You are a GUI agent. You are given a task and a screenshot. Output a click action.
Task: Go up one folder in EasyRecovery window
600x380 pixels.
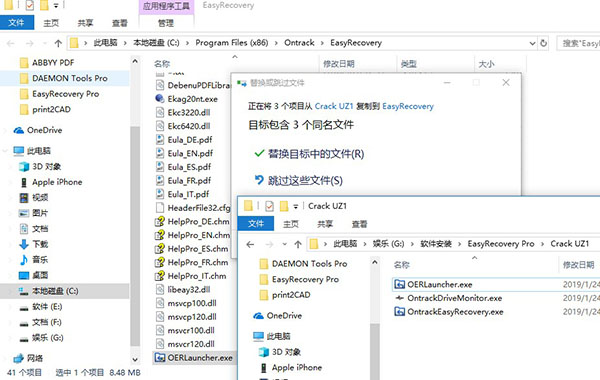(58, 43)
